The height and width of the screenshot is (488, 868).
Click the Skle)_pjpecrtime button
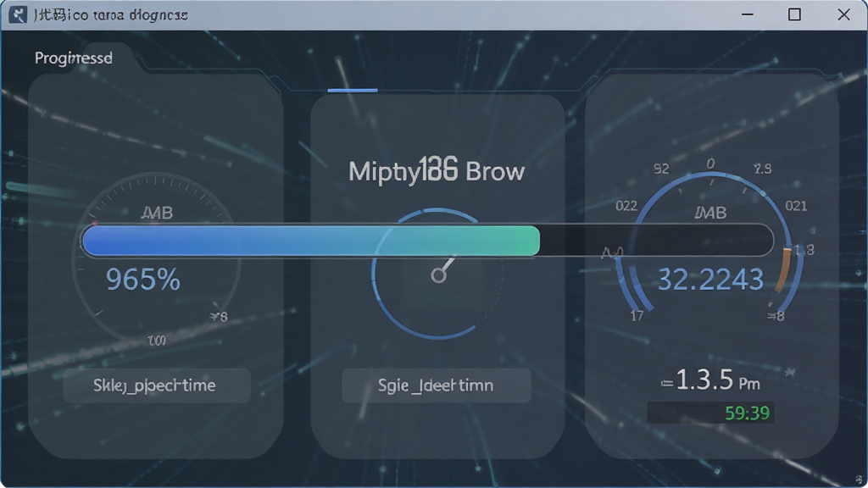[157, 385]
